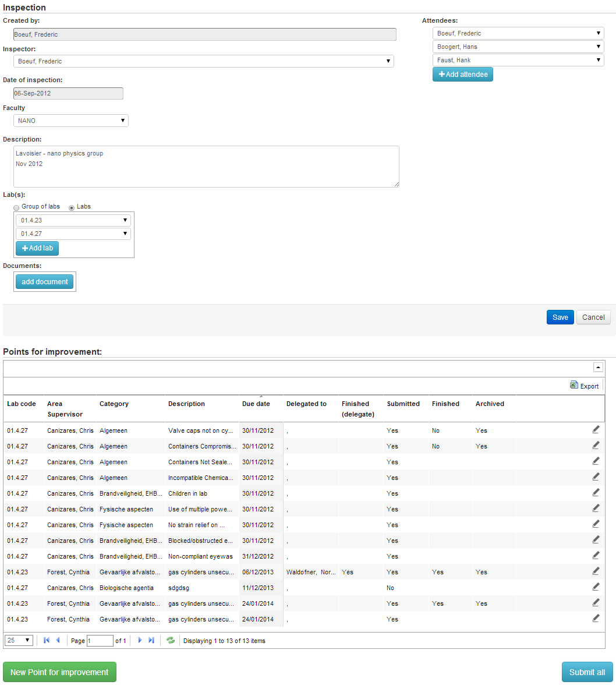Click the Date of inspection field
Viewport: 616px width, 685px height.
point(68,93)
